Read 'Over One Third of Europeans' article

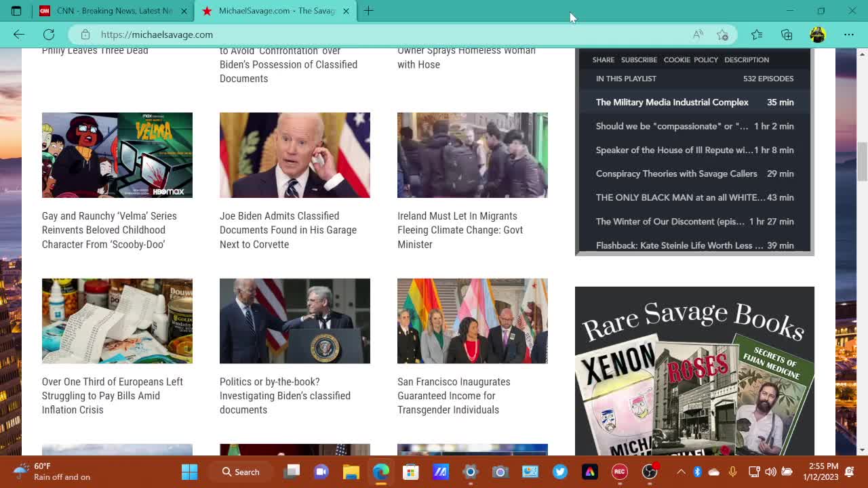[x=113, y=396]
